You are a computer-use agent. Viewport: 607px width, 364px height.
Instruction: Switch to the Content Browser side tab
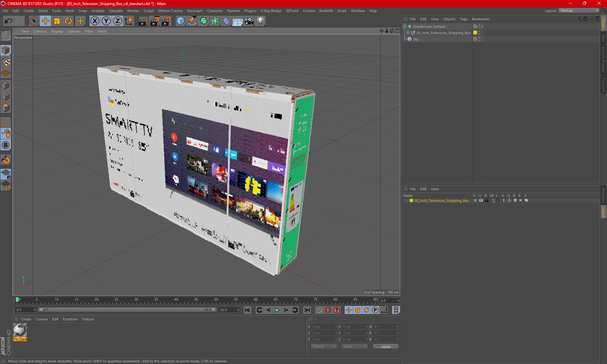coord(604,59)
